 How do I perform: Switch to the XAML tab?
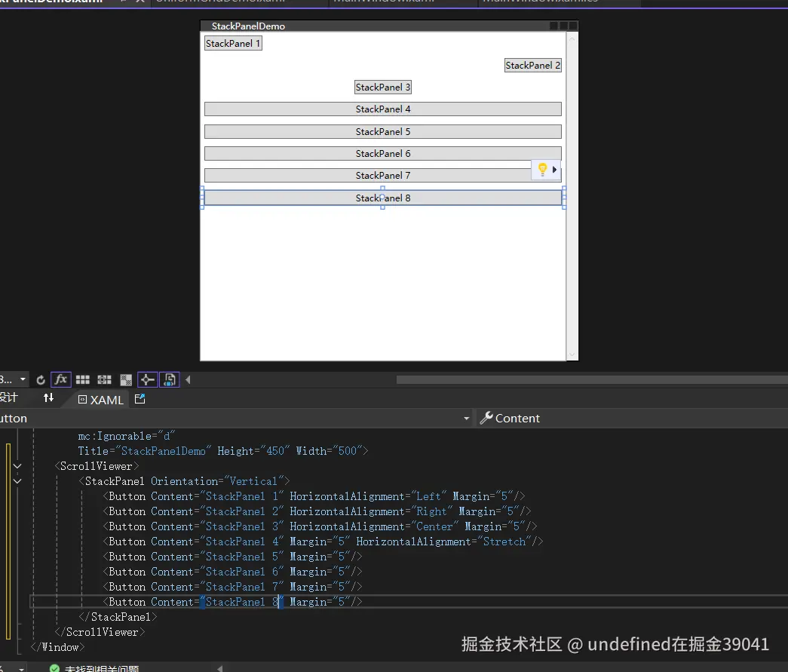(101, 400)
